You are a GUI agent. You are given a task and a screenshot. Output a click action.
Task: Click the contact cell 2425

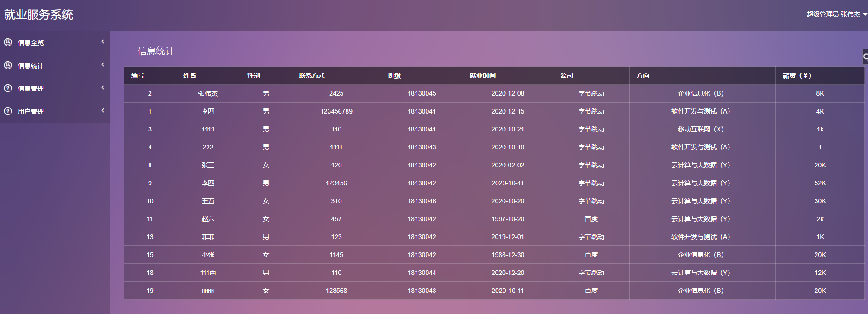(336, 93)
